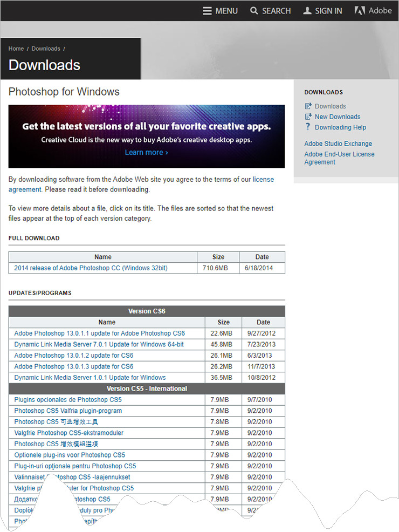Click the Creative Cloud promotional banner headline
Screen dimensions: 399x532
[x=147, y=126]
